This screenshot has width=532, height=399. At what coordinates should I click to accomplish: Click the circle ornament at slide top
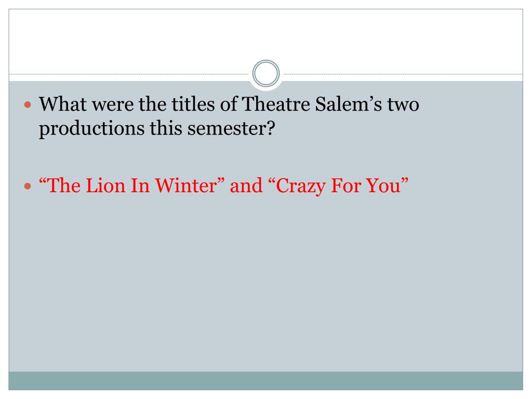click(x=266, y=74)
